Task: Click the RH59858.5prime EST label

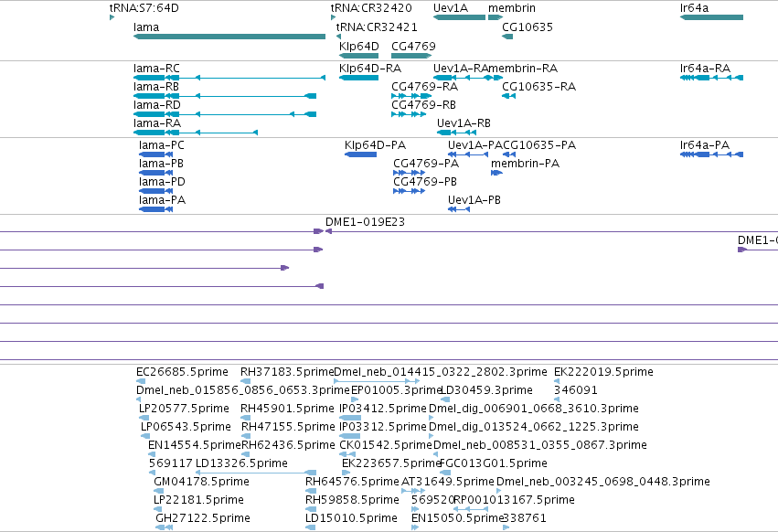Action: click(352, 500)
